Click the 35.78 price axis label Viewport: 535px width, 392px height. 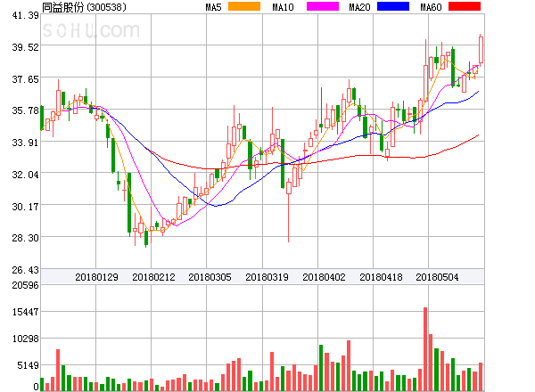(x=25, y=110)
